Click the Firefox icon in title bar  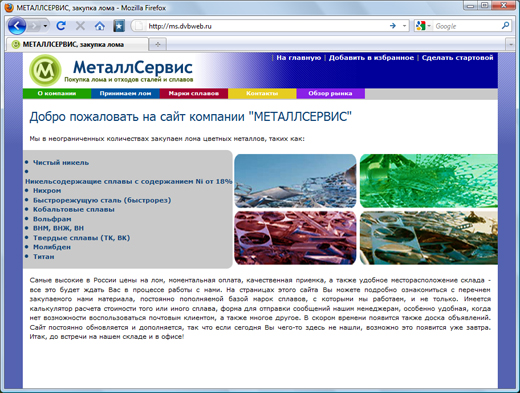point(9,7)
